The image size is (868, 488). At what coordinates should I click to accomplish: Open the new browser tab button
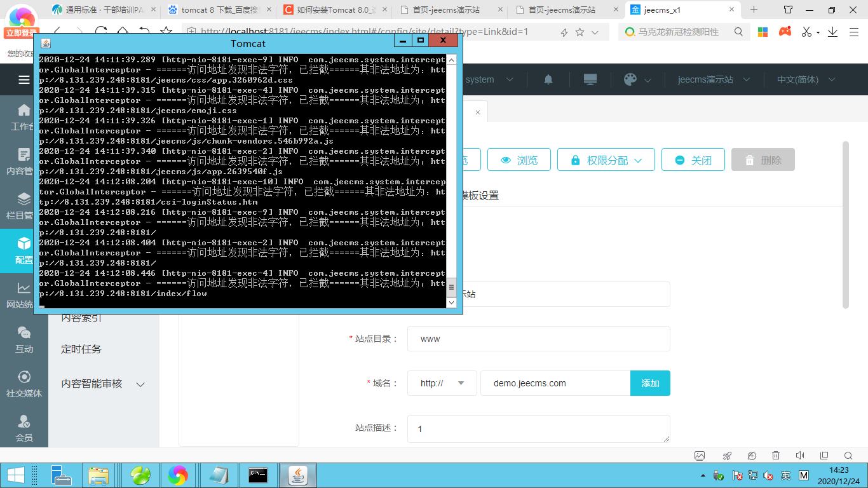[754, 10]
